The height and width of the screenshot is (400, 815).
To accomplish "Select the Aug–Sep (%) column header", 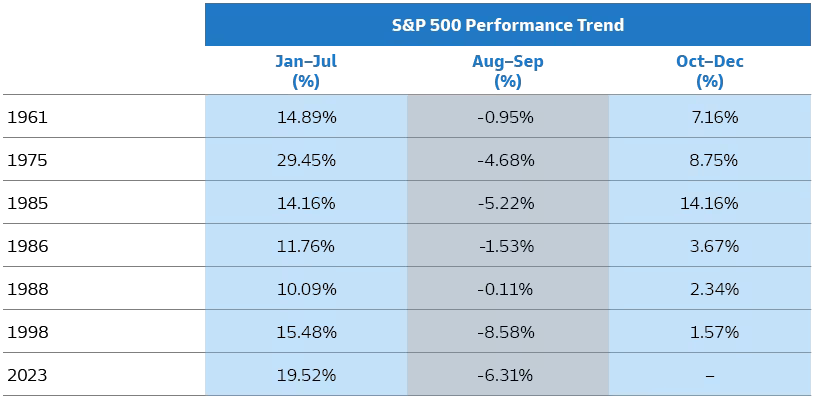I will point(507,71).
